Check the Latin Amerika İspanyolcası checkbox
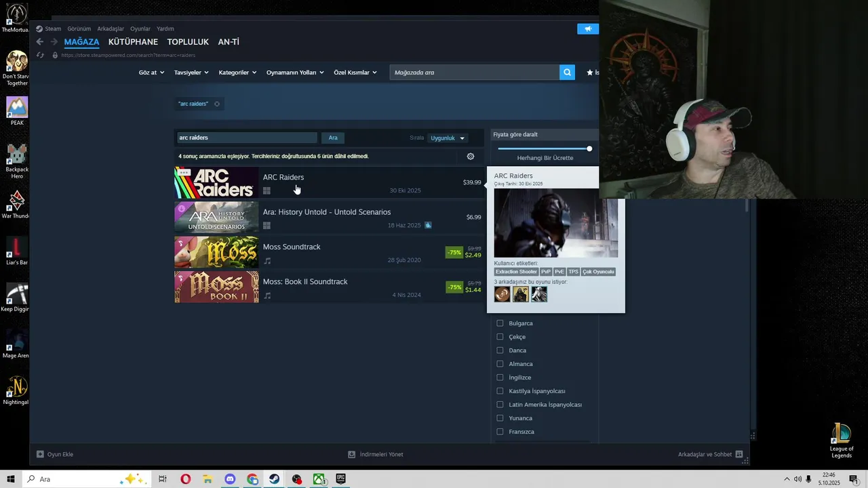Image resolution: width=868 pixels, height=488 pixels. tap(500, 405)
